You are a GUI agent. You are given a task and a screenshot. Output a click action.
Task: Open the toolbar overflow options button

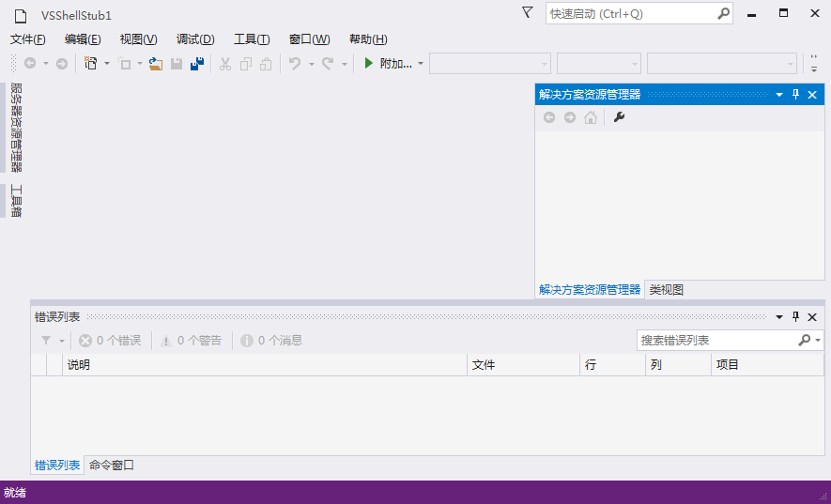click(x=814, y=64)
